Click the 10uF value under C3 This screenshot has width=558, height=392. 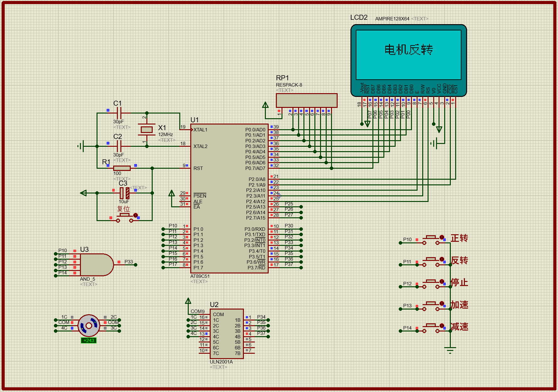pyautogui.click(x=124, y=202)
